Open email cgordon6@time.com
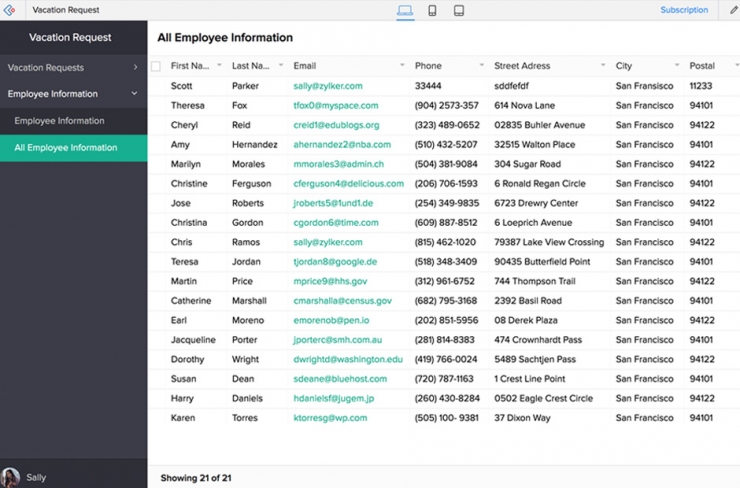740x488 pixels. [x=336, y=223]
